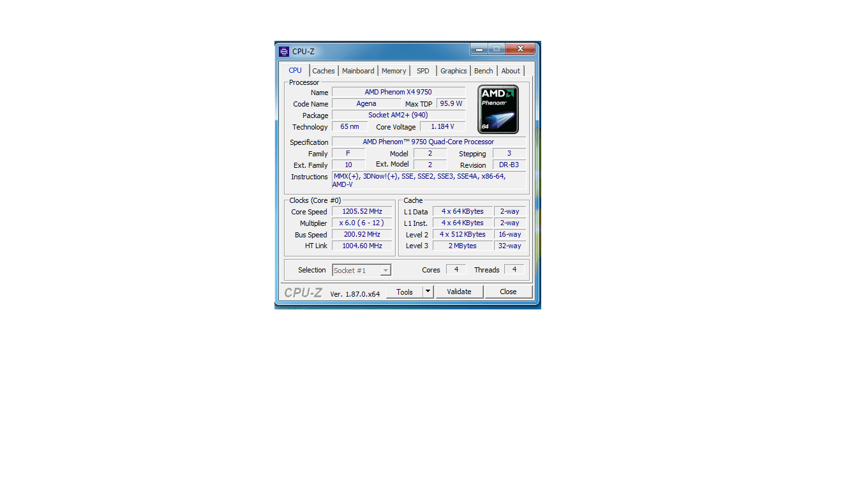Click the Ext. Family value 10

coord(348,165)
